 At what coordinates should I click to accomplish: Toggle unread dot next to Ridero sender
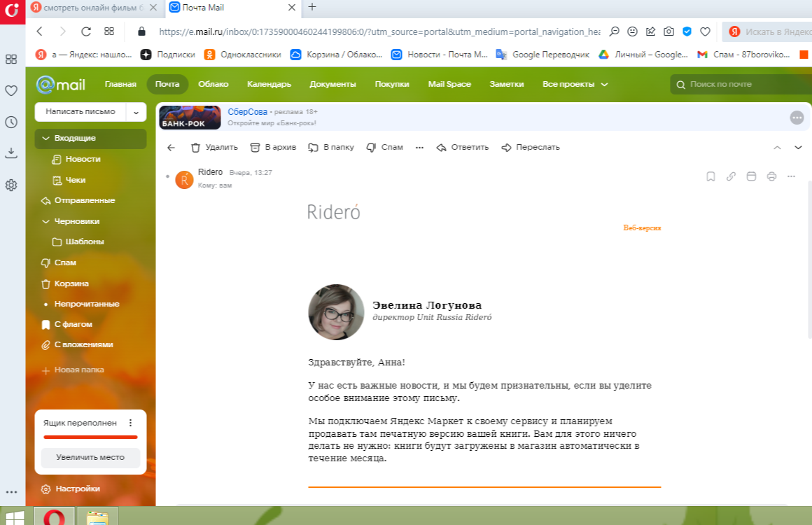point(167,176)
